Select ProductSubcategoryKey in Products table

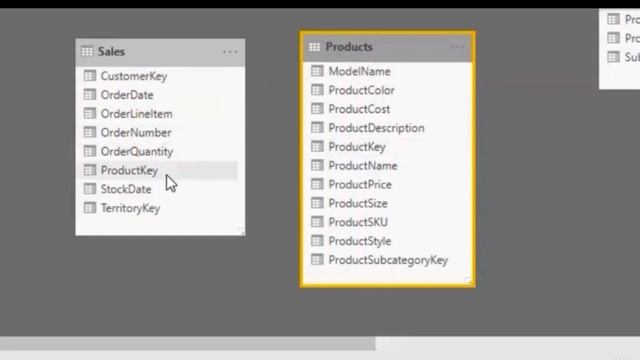click(388, 260)
